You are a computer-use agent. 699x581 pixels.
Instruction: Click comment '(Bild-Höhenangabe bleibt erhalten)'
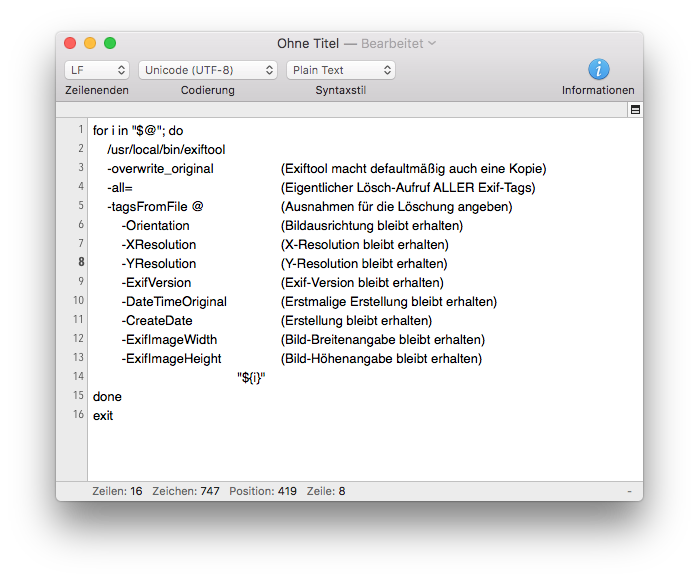[381, 358]
